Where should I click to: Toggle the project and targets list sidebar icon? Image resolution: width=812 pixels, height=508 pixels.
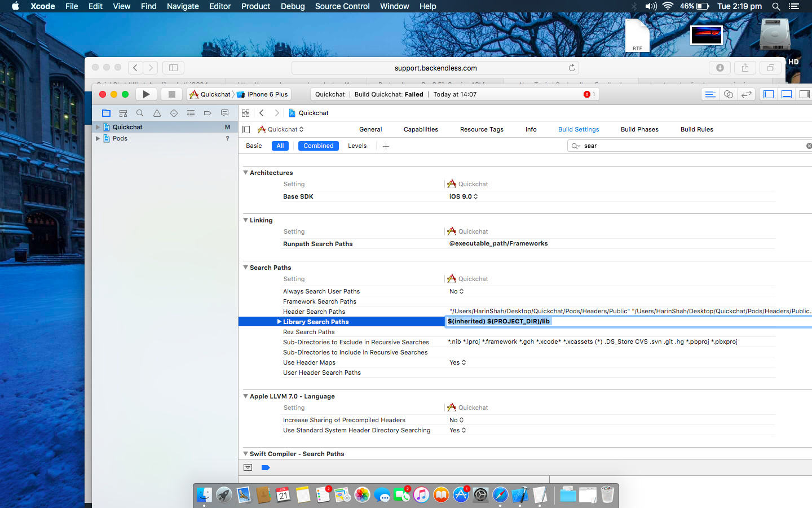click(x=246, y=129)
